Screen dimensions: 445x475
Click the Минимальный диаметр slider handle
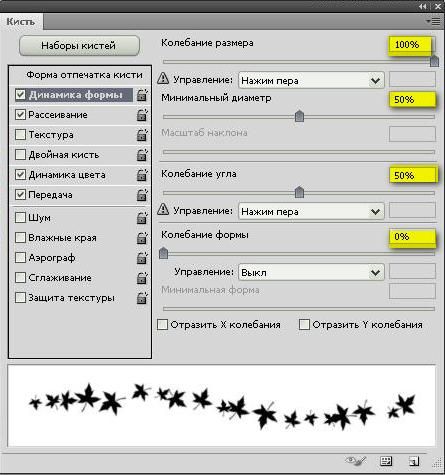(299, 116)
